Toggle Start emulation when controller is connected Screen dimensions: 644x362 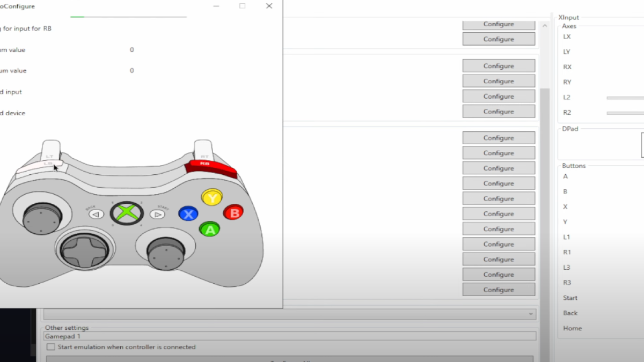point(51,347)
